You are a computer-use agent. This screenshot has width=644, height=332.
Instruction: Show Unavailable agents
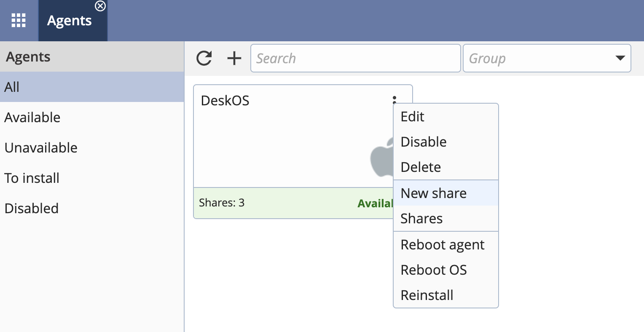pyautogui.click(x=40, y=148)
